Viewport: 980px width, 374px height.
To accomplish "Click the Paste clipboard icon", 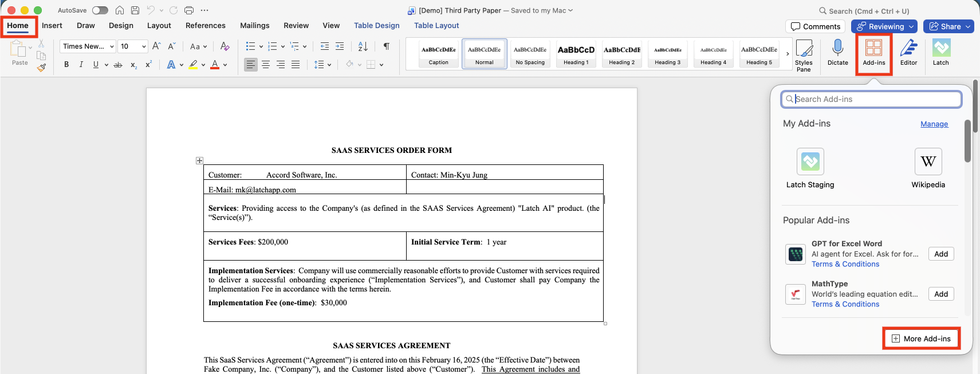I will (18, 49).
